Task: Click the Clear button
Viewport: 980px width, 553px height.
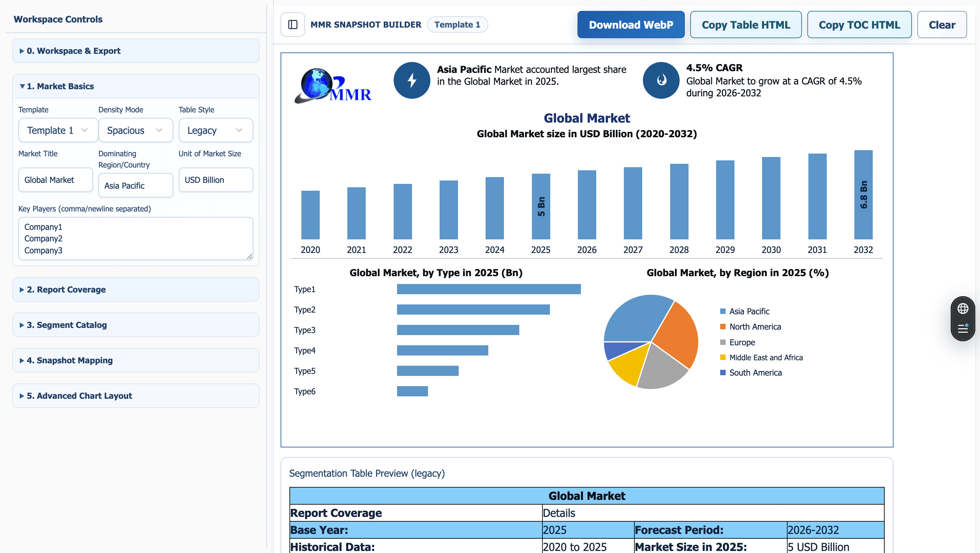Action: click(x=942, y=25)
